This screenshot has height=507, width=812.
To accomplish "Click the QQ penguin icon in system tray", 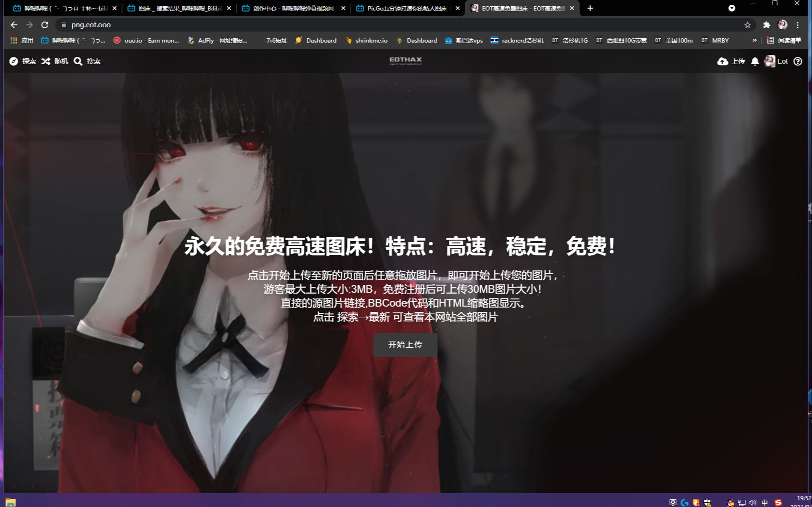I will coord(730,502).
